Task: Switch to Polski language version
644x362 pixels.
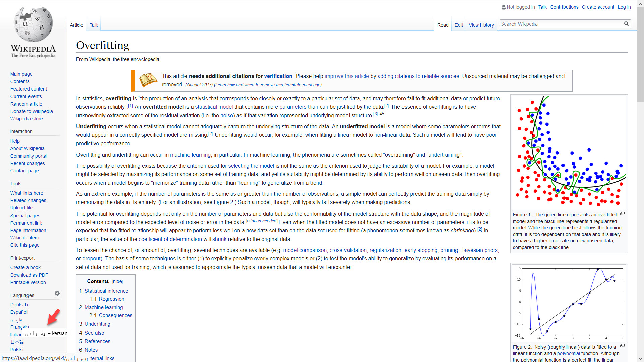Action: point(16,350)
